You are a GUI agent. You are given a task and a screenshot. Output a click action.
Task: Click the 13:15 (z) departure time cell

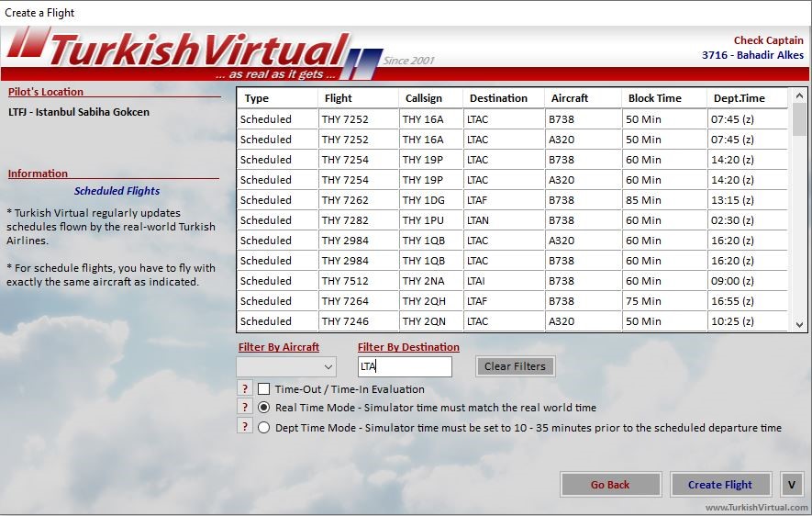pos(748,200)
